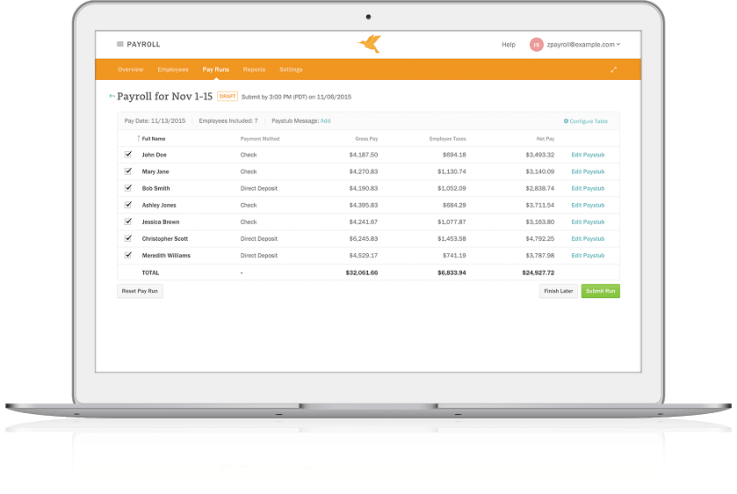Click the $24,927.72 total net pay
The image size is (737, 494).
coord(538,273)
